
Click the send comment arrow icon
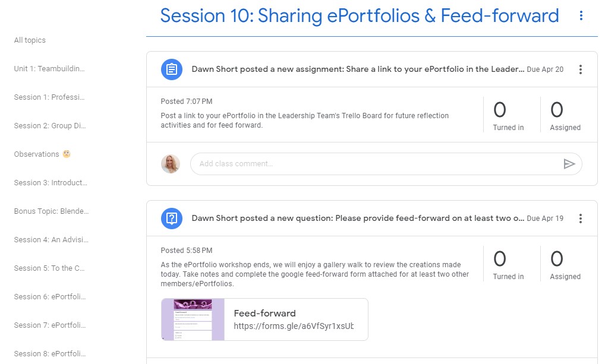(x=569, y=164)
